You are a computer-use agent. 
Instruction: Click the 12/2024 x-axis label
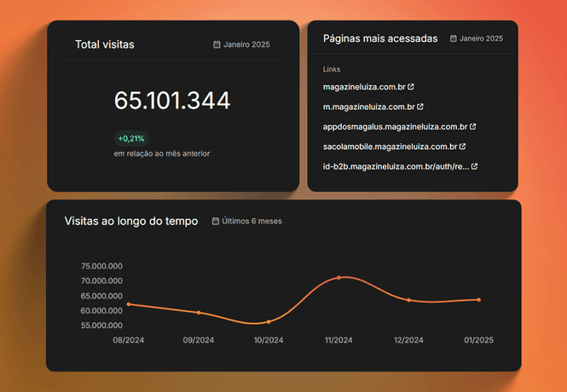pos(408,340)
